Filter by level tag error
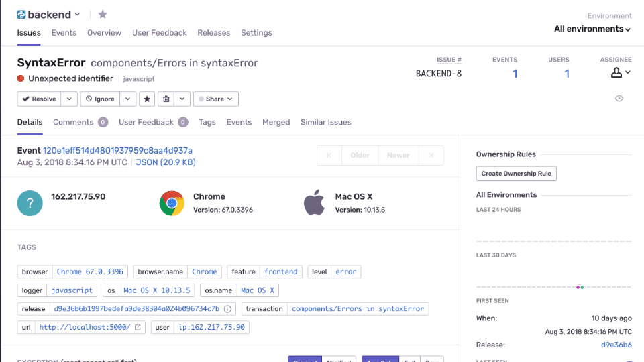 pyautogui.click(x=346, y=271)
